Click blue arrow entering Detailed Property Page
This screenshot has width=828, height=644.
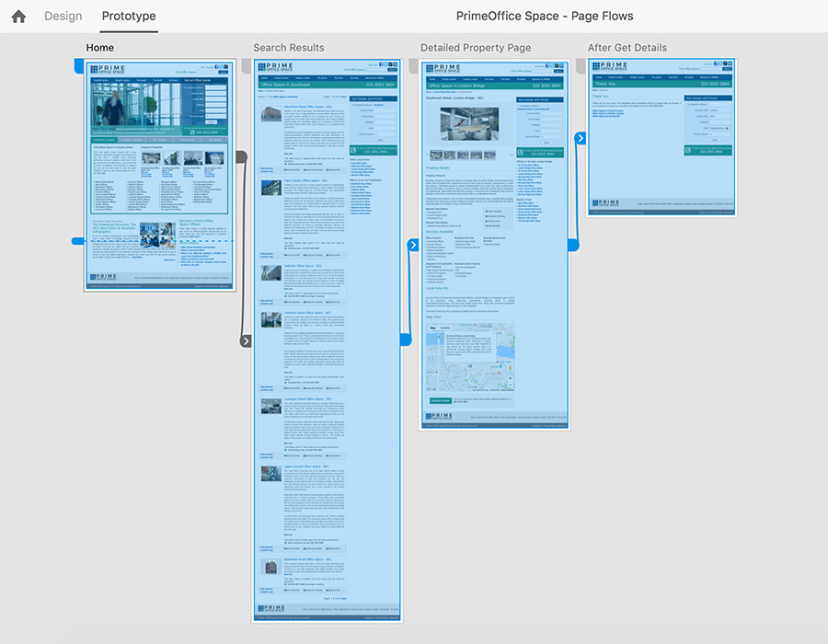coord(414,246)
